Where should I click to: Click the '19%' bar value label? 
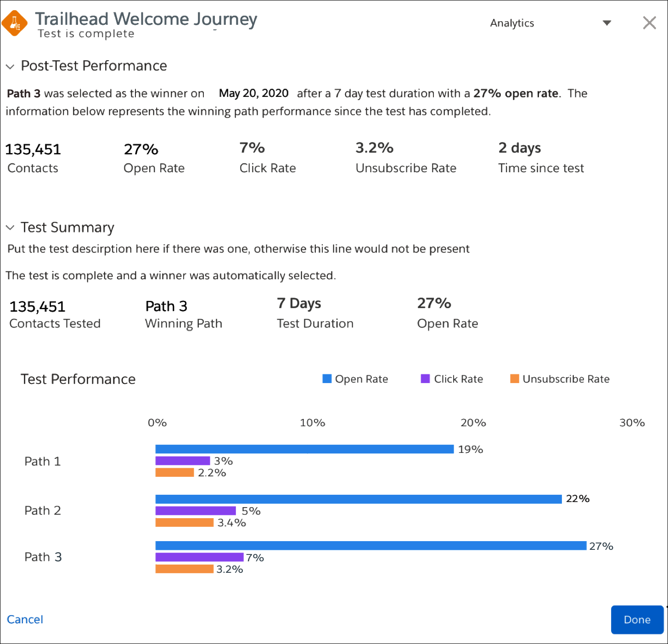[x=471, y=449]
